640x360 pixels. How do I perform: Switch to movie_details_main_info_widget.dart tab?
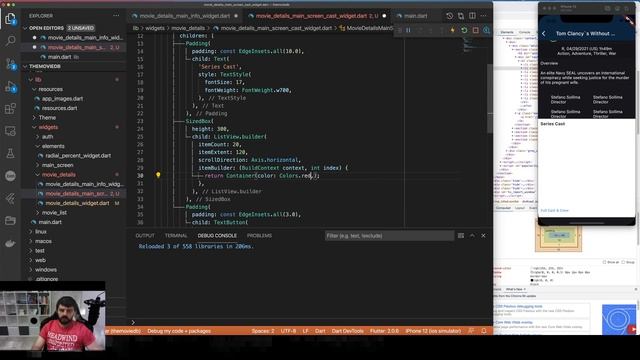pyautogui.click(x=184, y=16)
